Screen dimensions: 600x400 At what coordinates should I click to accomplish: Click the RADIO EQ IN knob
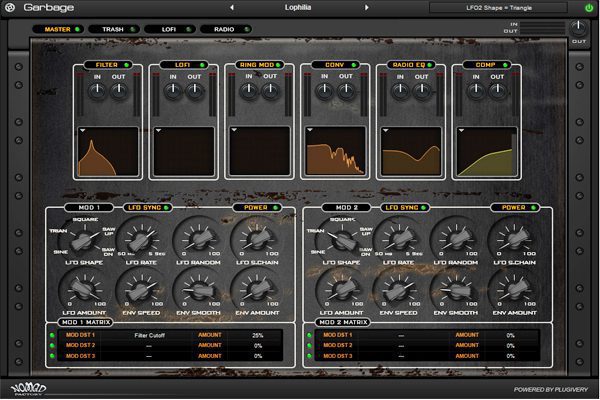(400, 91)
